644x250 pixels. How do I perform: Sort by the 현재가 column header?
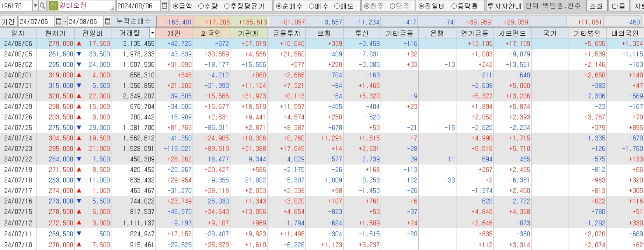click(x=56, y=33)
